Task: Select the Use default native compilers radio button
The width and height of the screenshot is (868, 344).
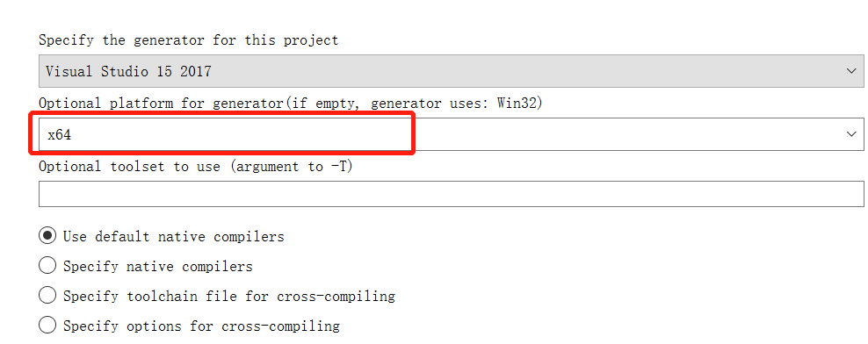Action: pyautogui.click(x=47, y=236)
